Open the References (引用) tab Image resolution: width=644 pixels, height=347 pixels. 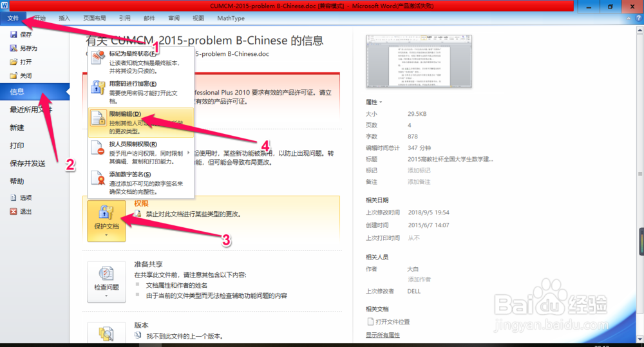tap(124, 19)
